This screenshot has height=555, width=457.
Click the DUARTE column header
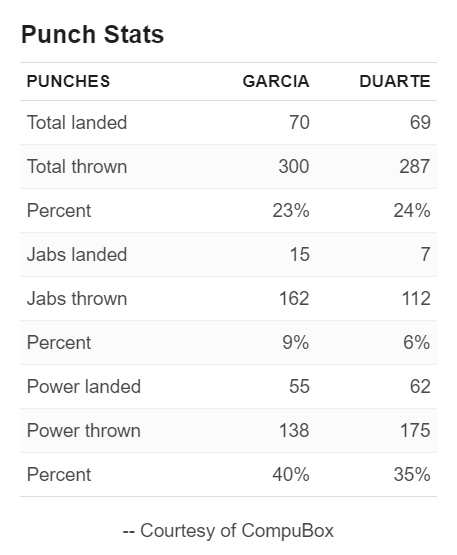[395, 81]
